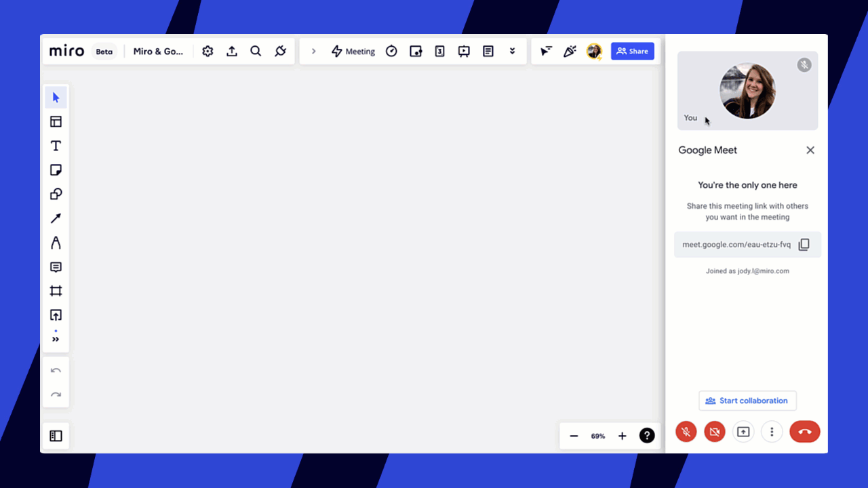
Task: Turn the camera back on
Action: [x=714, y=432]
